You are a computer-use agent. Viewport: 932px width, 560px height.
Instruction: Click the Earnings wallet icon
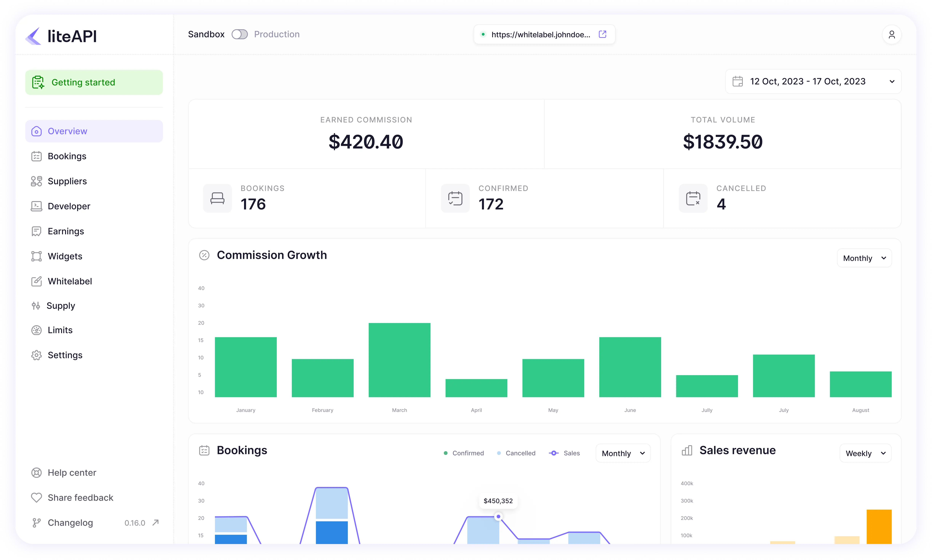tap(37, 231)
